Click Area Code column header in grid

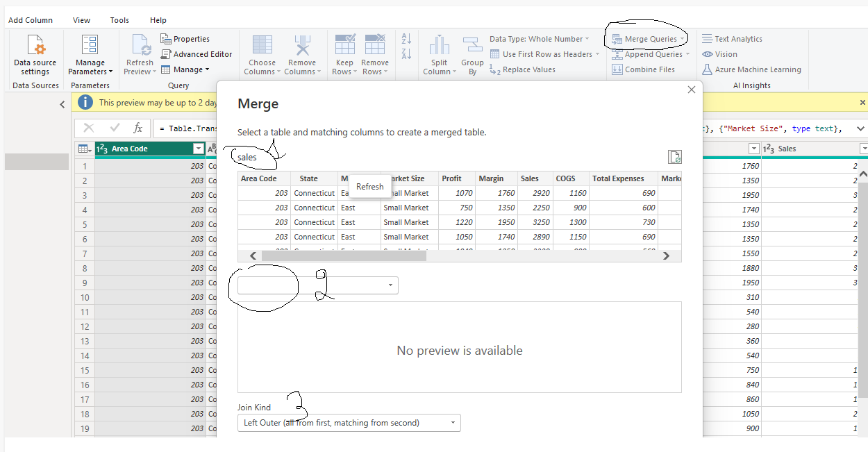pyautogui.click(x=143, y=149)
